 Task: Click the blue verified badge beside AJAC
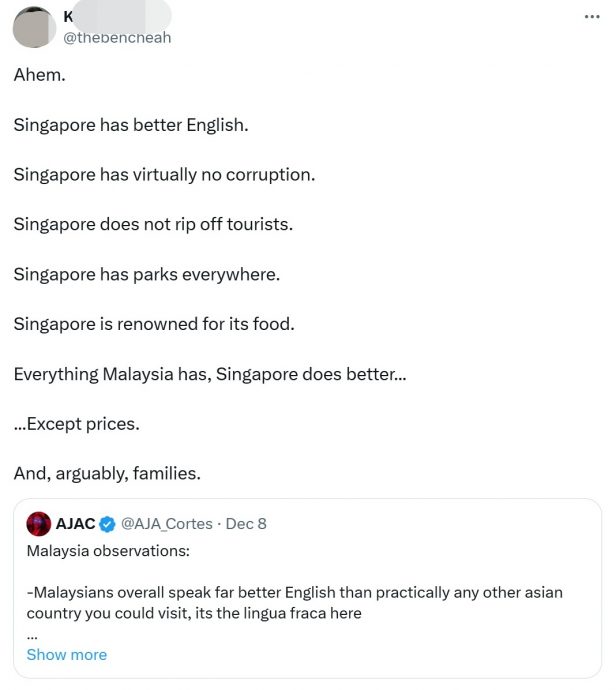click(x=107, y=524)
